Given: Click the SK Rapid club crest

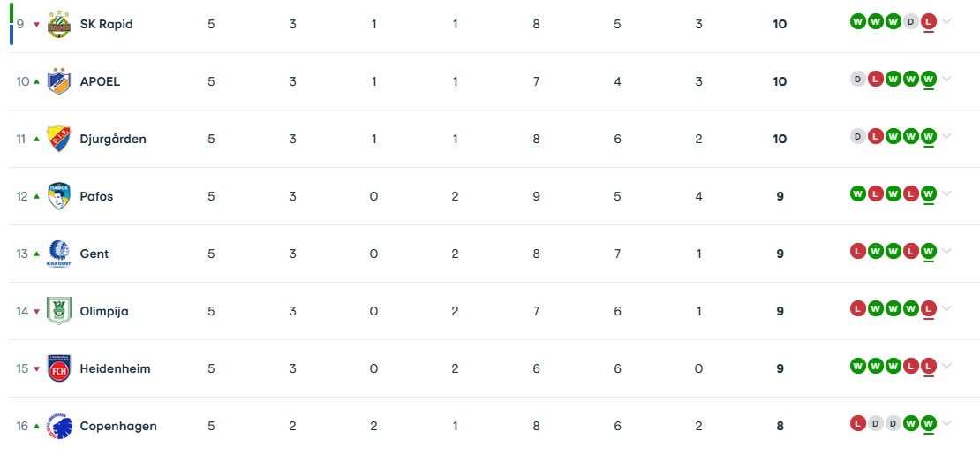Looking at the screenshot, I should pyautogui.click(x=59, y=24).
